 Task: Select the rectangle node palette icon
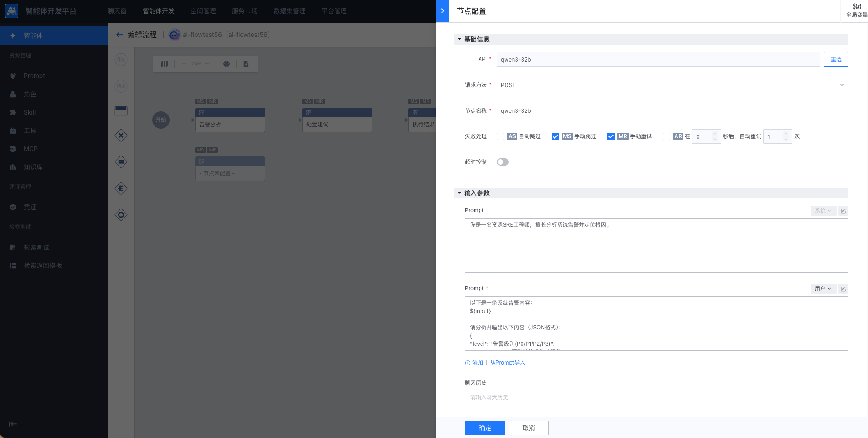tap(121, 111)
